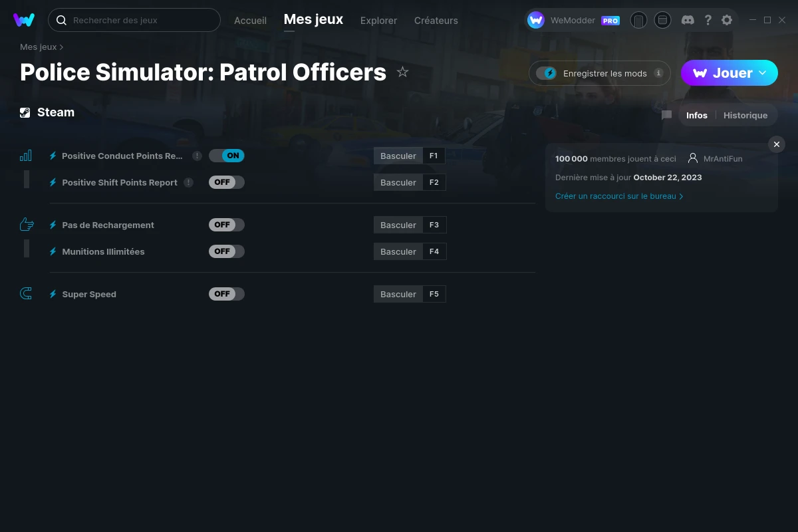This screenshot has height=532, width=798.
Task: Click the MrAntiFun author user icon
Action: [x=693, y=158]
